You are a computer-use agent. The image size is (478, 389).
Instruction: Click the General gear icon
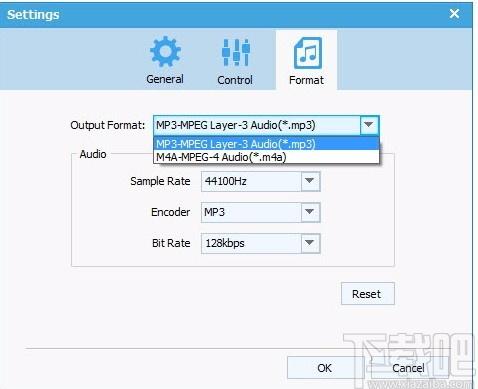click(165, 52)
